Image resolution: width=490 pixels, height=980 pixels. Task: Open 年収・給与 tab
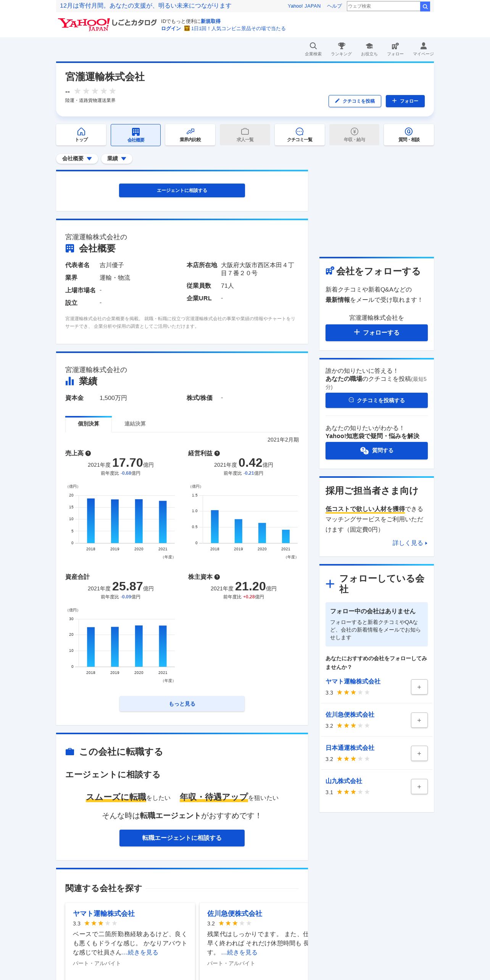click(354, 135)
